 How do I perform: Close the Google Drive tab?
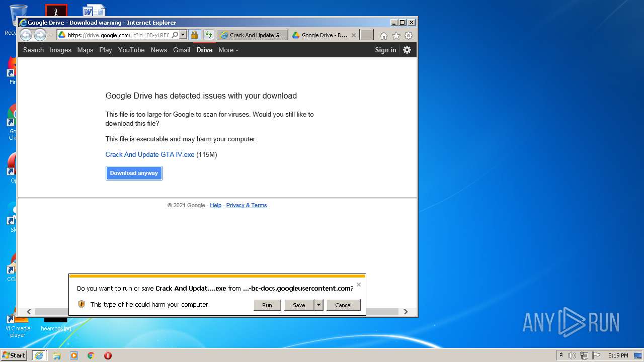click(354, 35)
